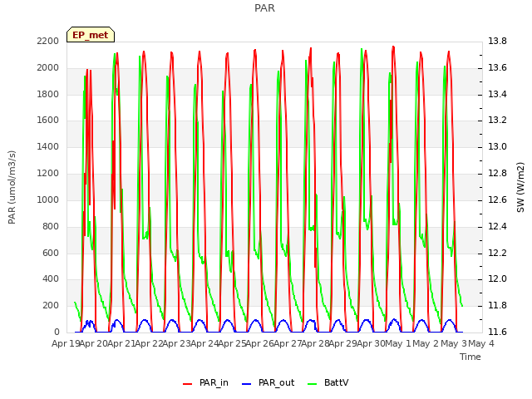Click the 2200 left axis value
Viewport: 532px width, 399px height.
pyautogui.click(x=48, y=41)
